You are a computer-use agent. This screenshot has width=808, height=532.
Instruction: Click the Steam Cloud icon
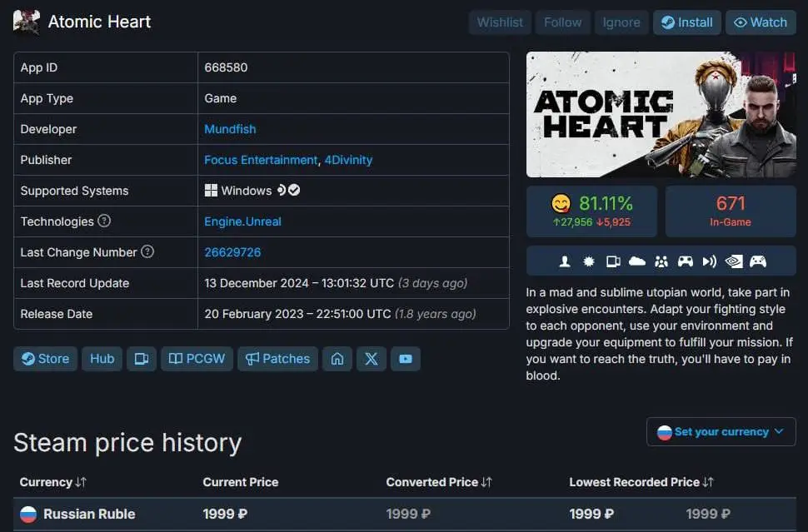pyautogui.click(x=637, y=261)
